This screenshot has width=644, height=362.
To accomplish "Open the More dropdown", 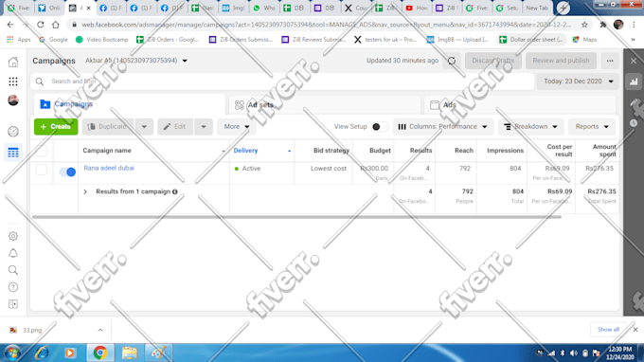I will coord(237,127).
